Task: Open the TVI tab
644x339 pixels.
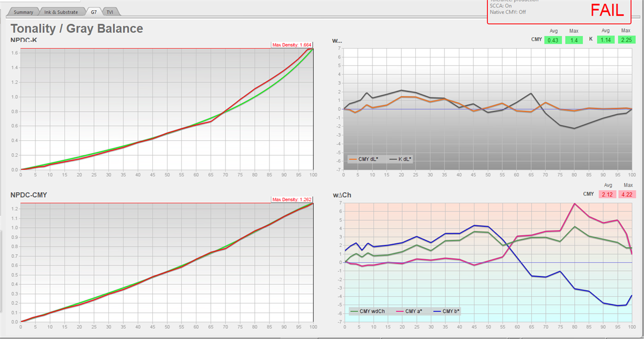Action: click(110, 12)
